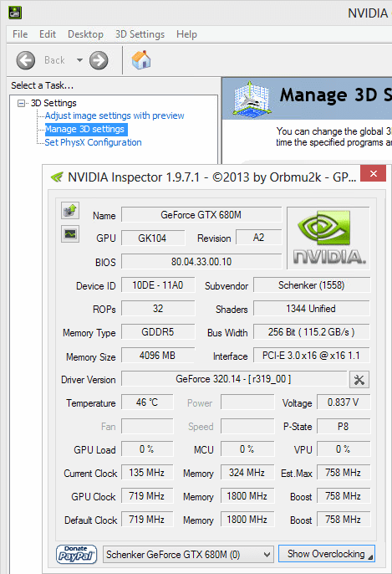Click the NVIDIA Inspector title icon
The height and width of the screenshot is (574, 392).
(x=57, y=177)
